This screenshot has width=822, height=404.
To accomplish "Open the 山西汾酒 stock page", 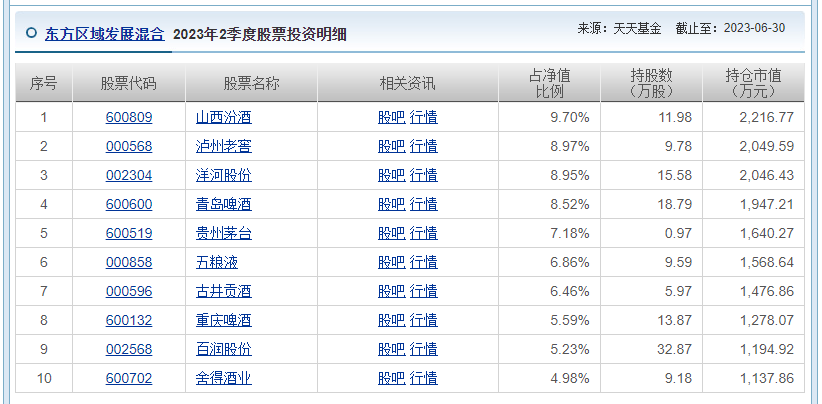I will [224, 117].
